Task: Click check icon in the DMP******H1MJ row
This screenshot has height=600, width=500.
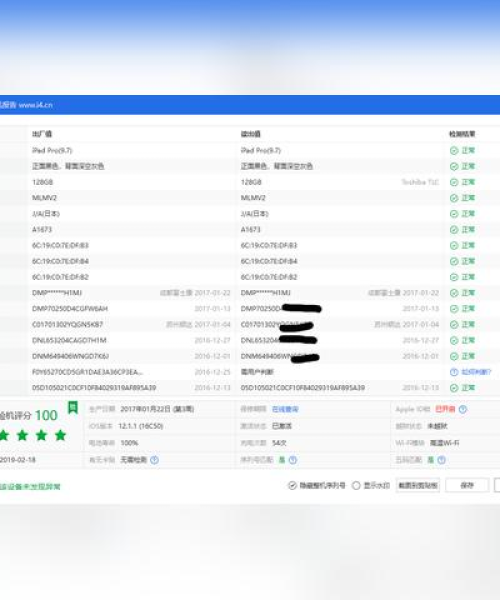Action: 454,293
